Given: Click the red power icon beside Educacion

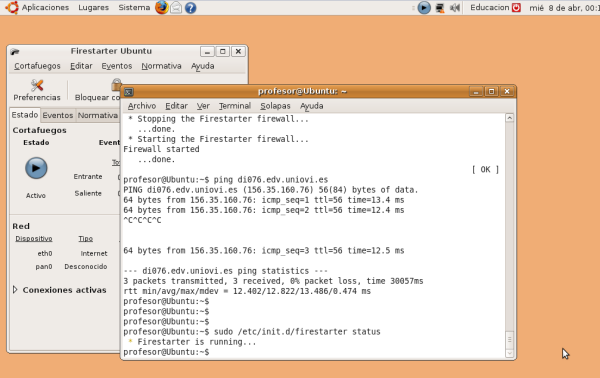Looking at the screenshot, I should click(516, 7).
